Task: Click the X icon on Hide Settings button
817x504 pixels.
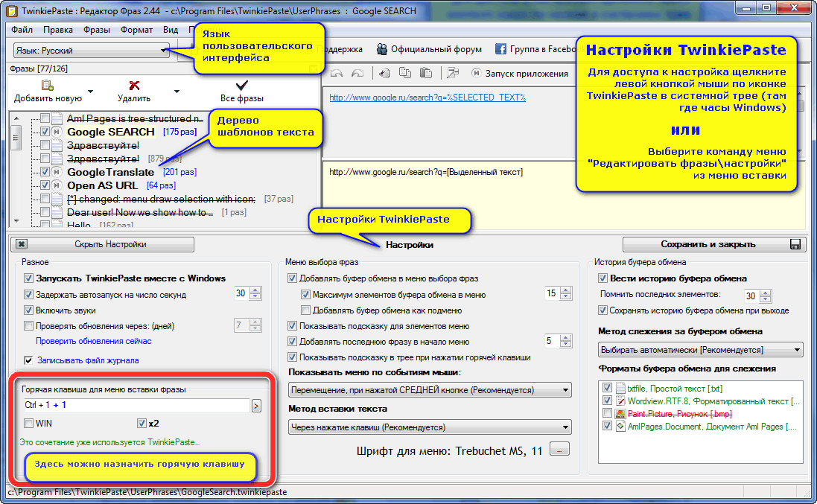Action: click(x=22, y=244)
